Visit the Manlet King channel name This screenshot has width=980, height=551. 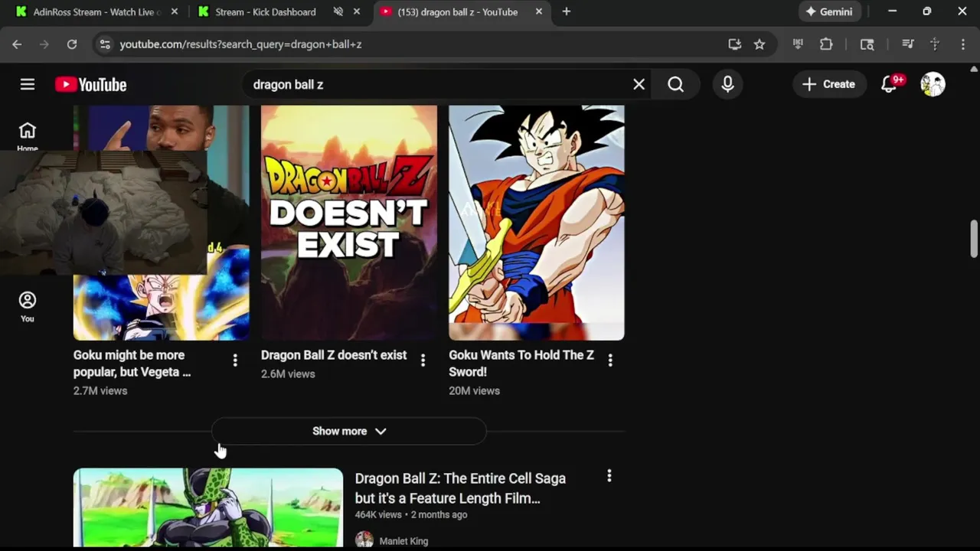tap(403, 541)
